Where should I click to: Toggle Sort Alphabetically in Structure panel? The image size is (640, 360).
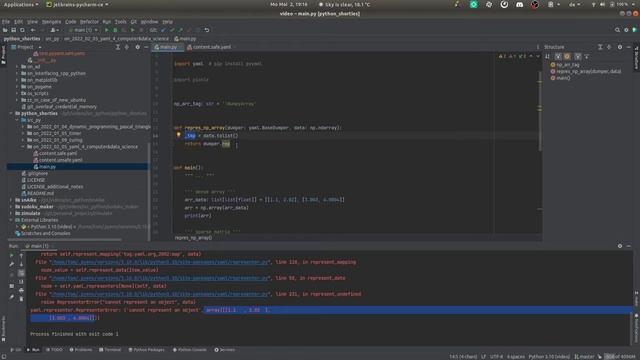click(x=548, y=56)
